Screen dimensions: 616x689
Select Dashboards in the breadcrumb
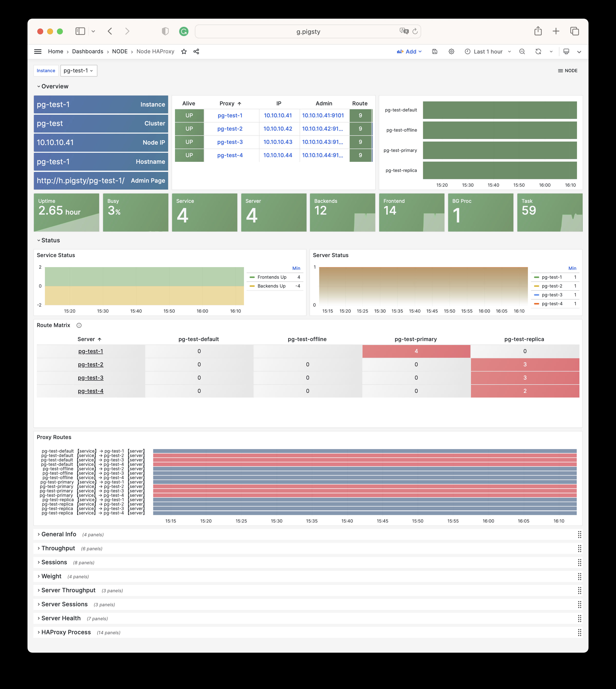(87, 51)
